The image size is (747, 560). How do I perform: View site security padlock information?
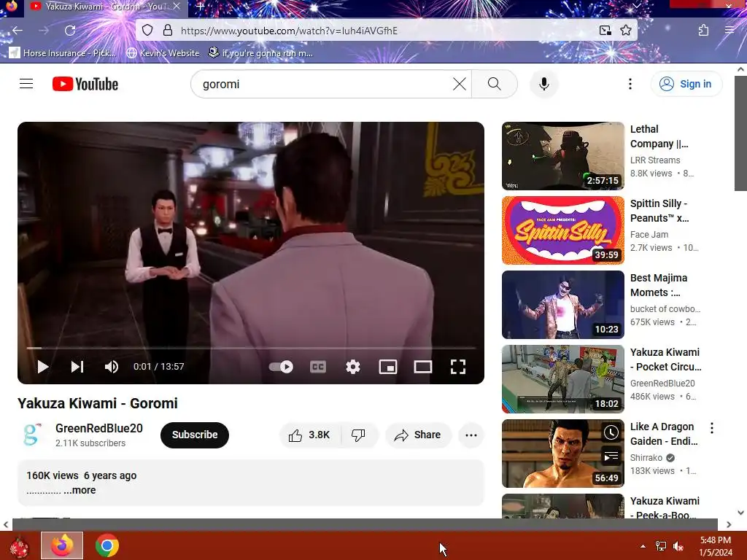coord(168,31)
